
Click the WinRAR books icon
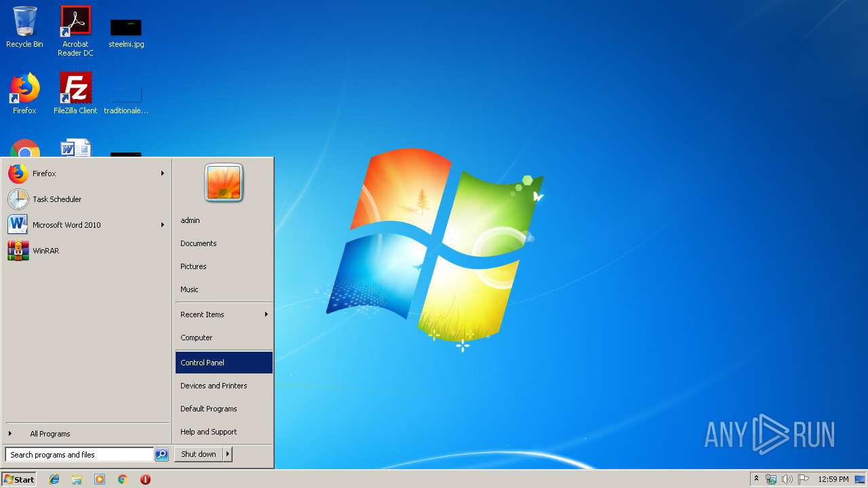coord(18,251)
